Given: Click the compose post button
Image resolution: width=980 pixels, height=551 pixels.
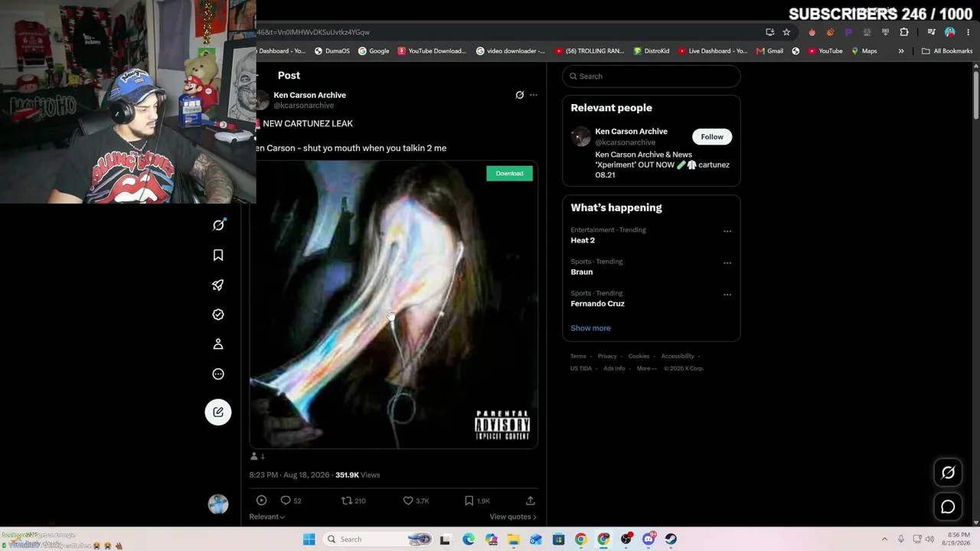Looking at the screenshot, I should click(x=218, y=412).
